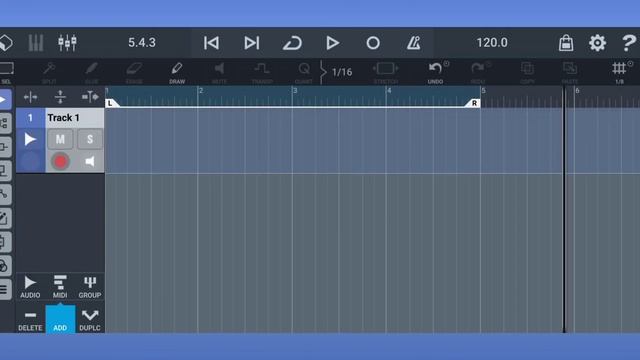Start playback with the Play button

click(x=333, y=43)
